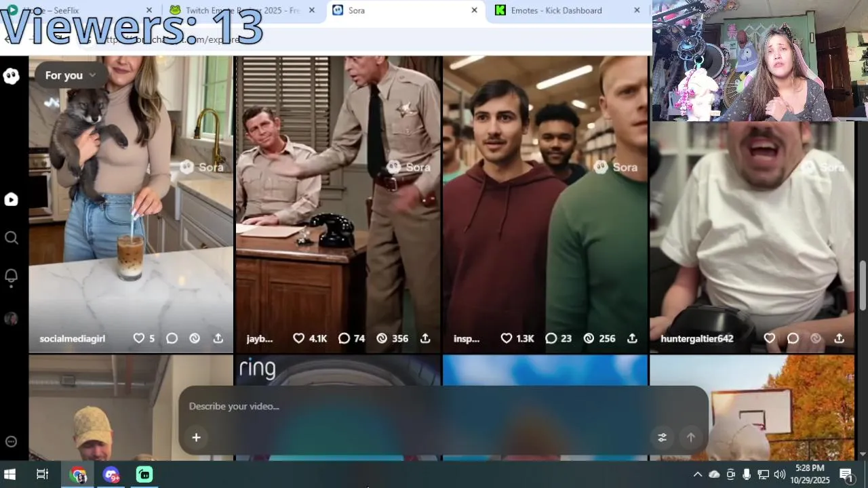The height and width of the screenshot is (488, 868).
Task: Click the Sora logo in the sidebar
Action: [11, 76]
